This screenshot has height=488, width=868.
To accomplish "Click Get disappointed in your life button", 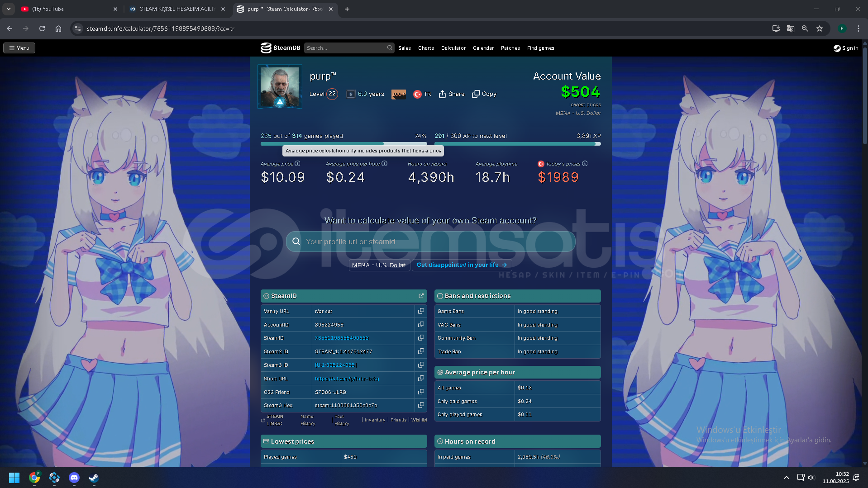I will [x=462, y=265].
